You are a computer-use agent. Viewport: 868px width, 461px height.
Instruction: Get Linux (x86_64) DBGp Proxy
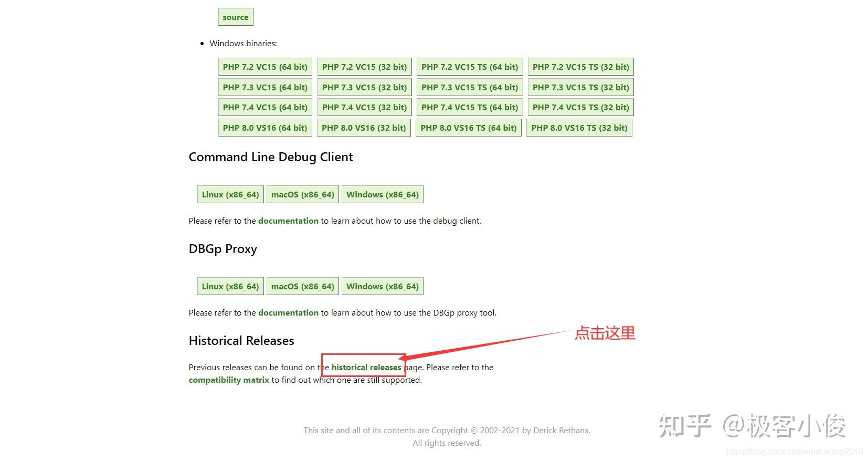tap(230, 286)
